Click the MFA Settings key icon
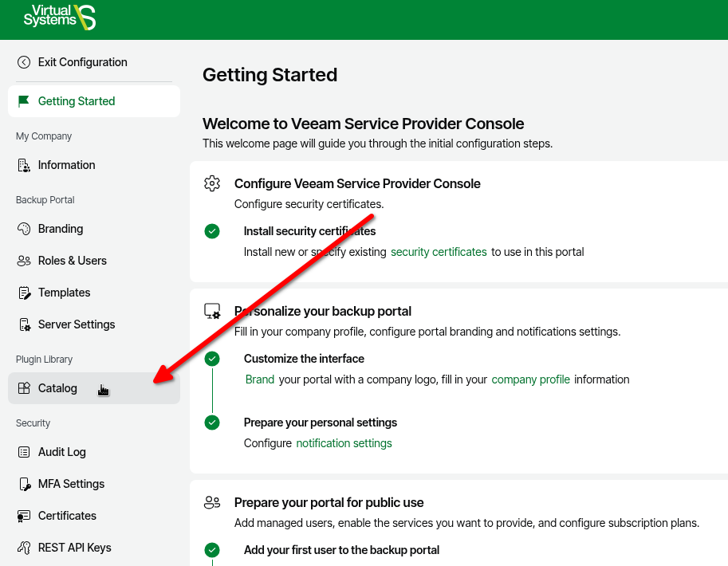The image size is (728, 566). click(24, 484)
